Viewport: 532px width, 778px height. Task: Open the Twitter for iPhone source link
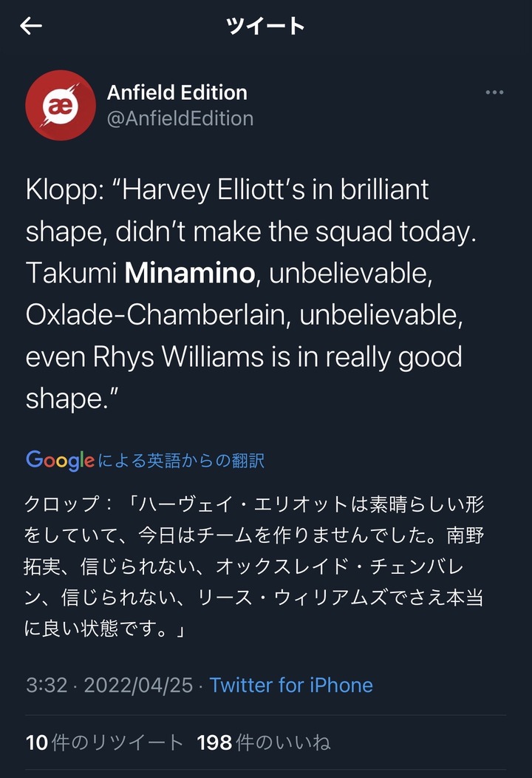point(291,685)
